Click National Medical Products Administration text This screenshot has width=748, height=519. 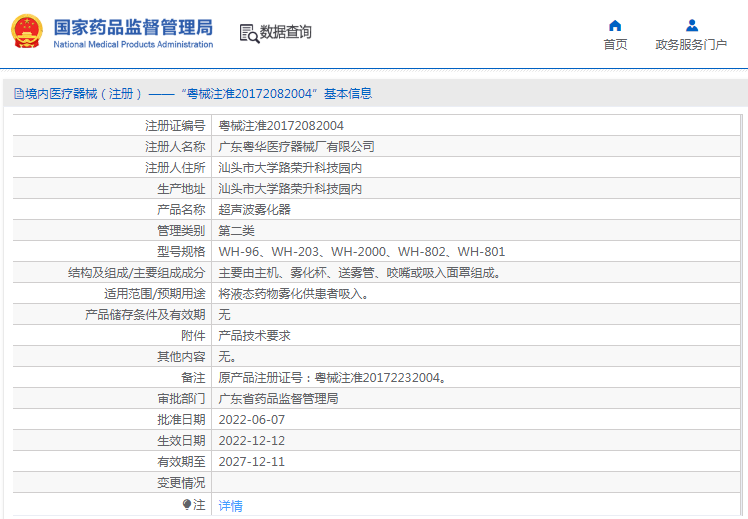133,44
